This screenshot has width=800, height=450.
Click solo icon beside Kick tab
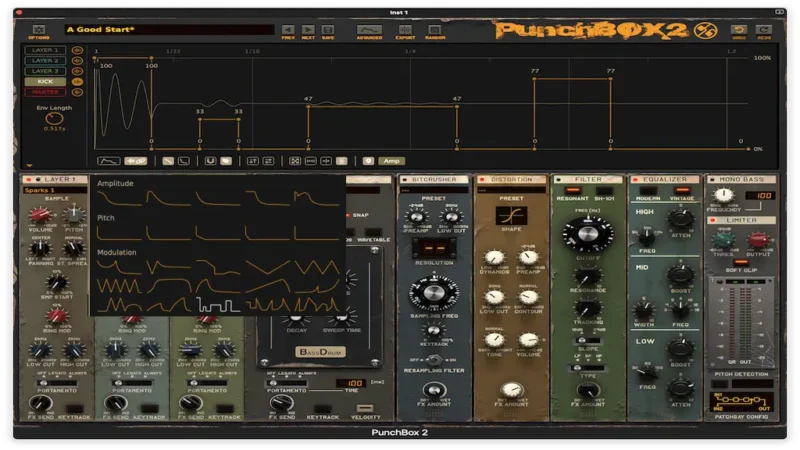(x=77, y=82)
